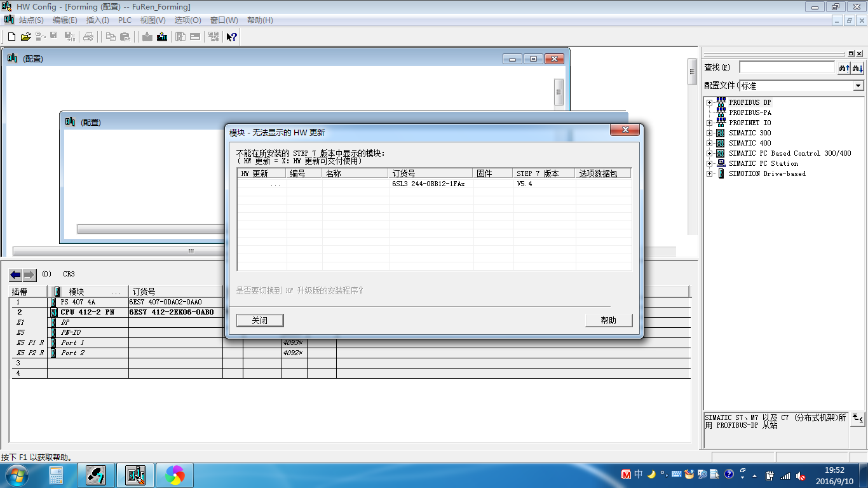Click the Copy toolbar icon

coord(111,37)
